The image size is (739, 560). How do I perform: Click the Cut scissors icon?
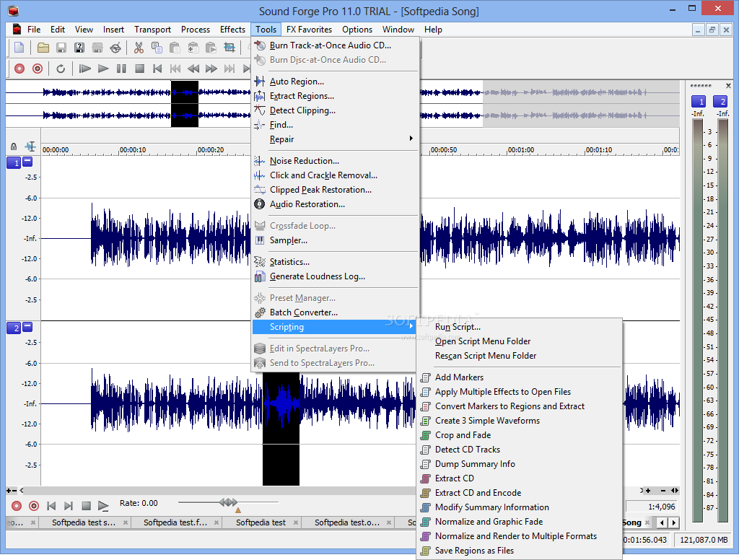(x=139, y=48)
